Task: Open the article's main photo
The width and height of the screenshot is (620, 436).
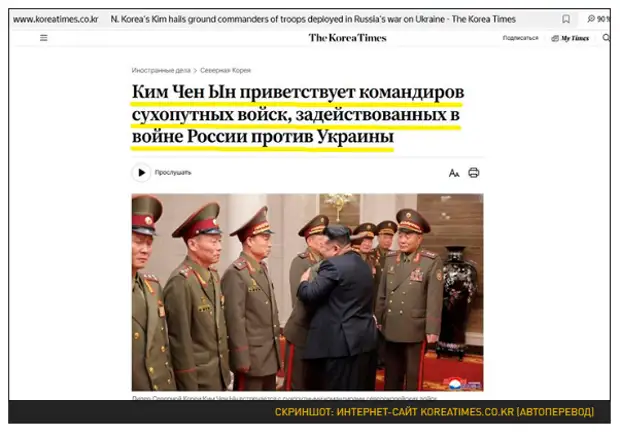Action: pyautogui.click(x=307, y=292)
